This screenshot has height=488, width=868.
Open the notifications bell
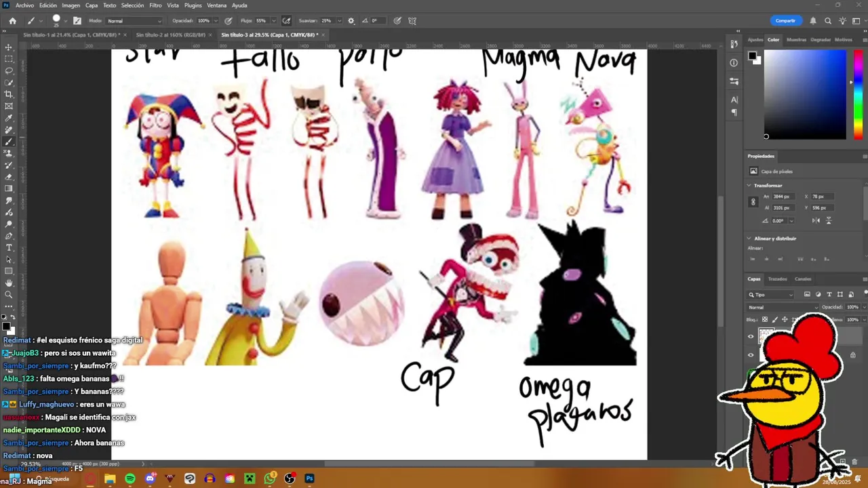tap(812, 21)
